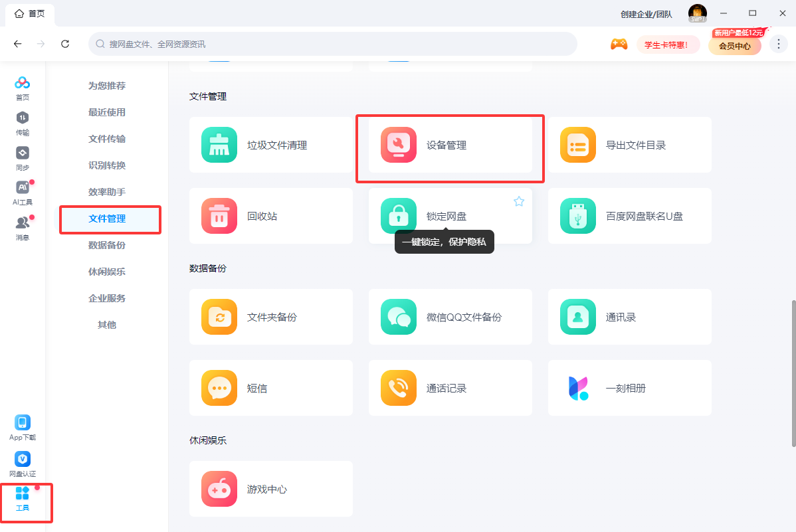The width and height of the screenshot is (796, 532).
Task: Favorite 锁定网盘 with the star icon
Action: click(x=519, y=201)
